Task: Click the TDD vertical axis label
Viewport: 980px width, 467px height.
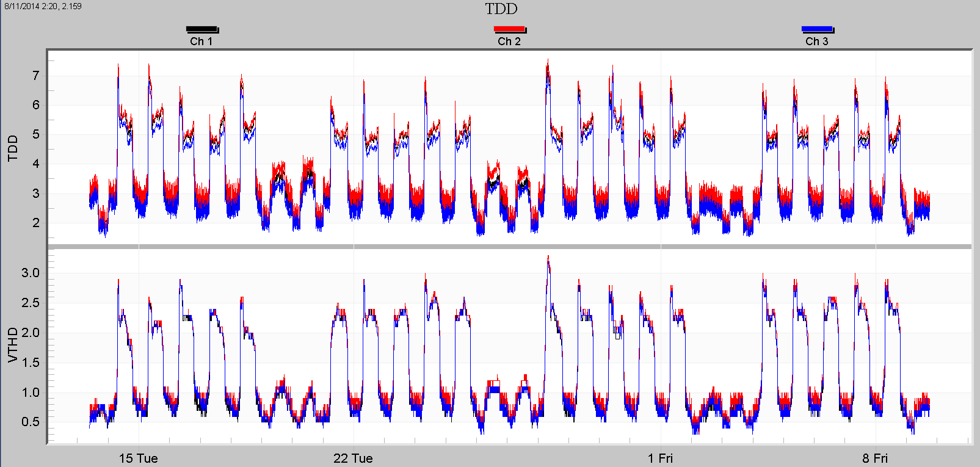Action: click(13, 148)
